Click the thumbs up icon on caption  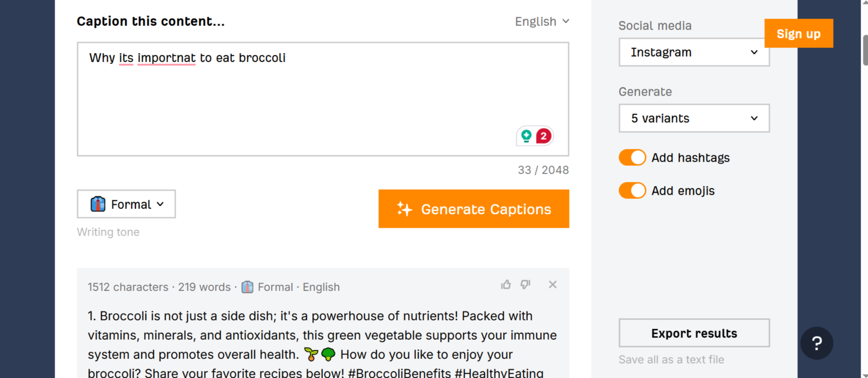click(506, 285)
